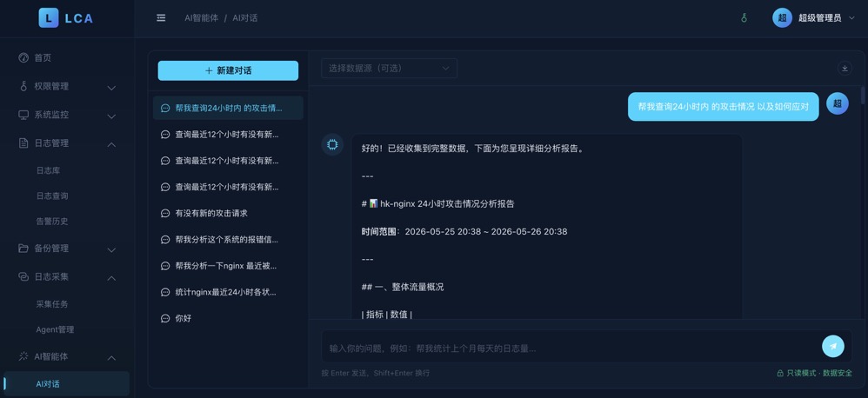868x398 pixels.
Task: Click the 超 avatar in the header
Action: (782, 18)
